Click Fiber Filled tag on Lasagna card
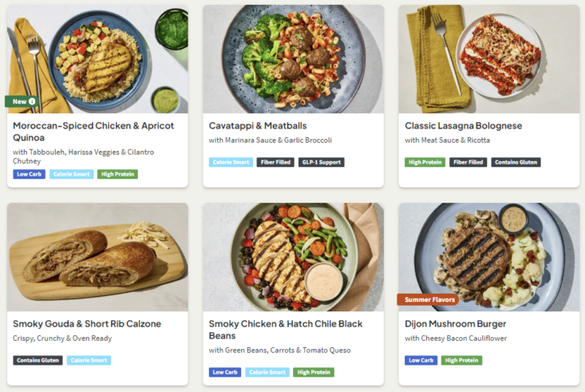 click(x=468, y=162)
